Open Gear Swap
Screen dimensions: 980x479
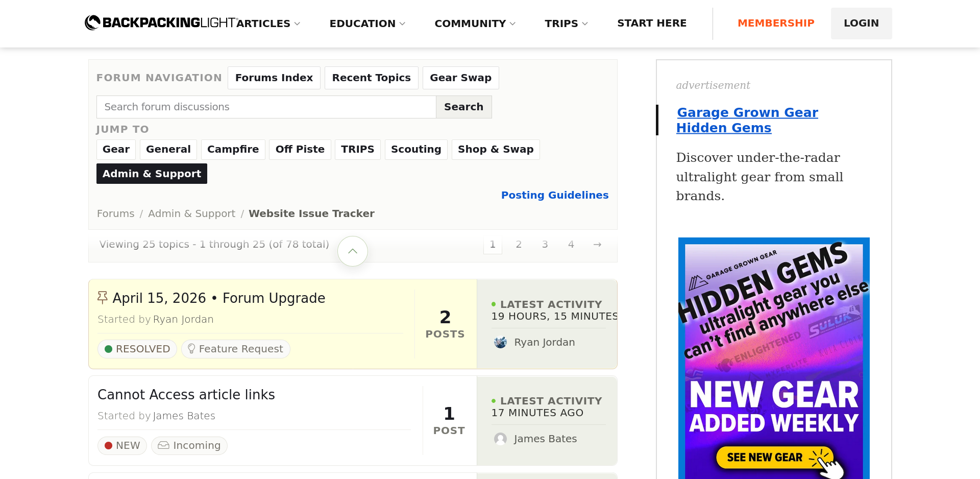461,78
